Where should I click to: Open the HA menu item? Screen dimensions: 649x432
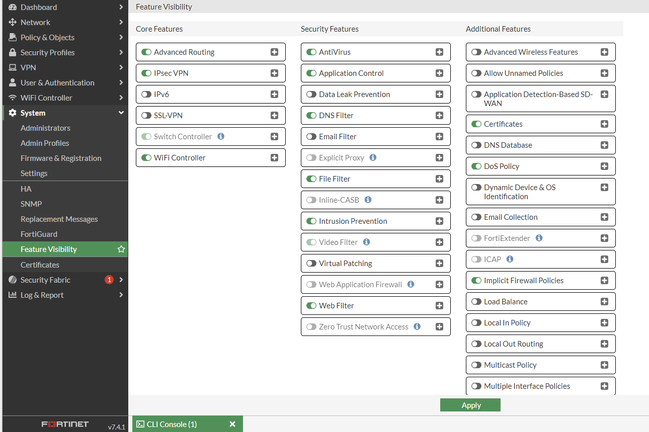(x=26, y=189)
